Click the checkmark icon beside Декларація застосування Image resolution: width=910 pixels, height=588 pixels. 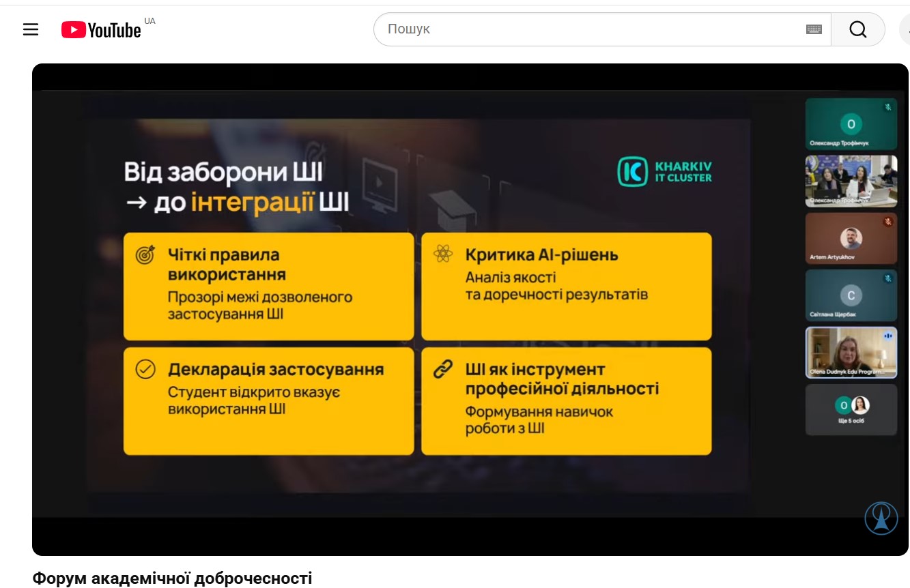tap(145, 370)
